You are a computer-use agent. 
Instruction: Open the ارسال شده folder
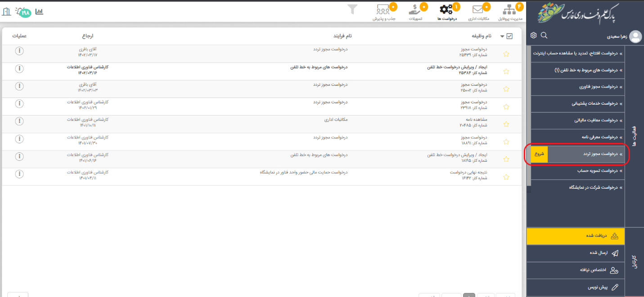coord(599,253)
